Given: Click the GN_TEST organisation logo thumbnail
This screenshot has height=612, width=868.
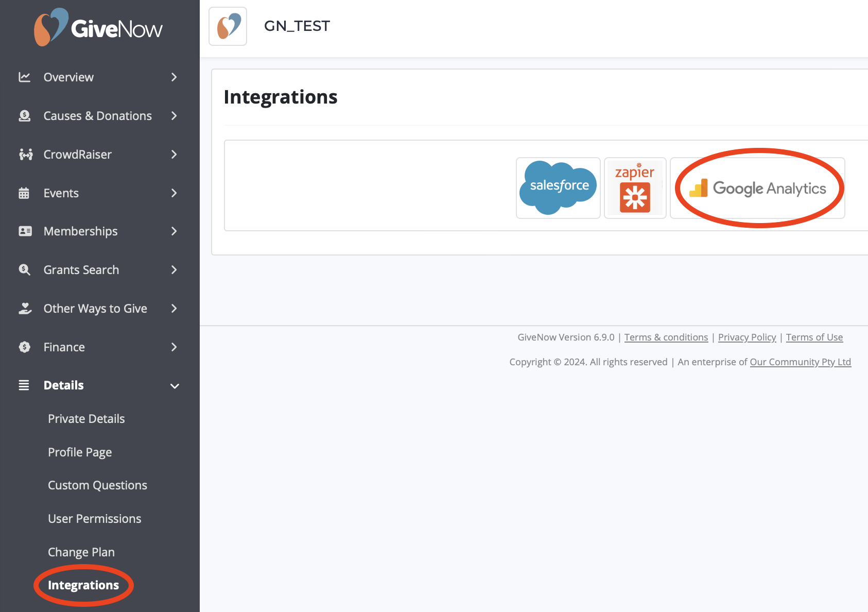Looking at the screenshot, I should (228, 26).
